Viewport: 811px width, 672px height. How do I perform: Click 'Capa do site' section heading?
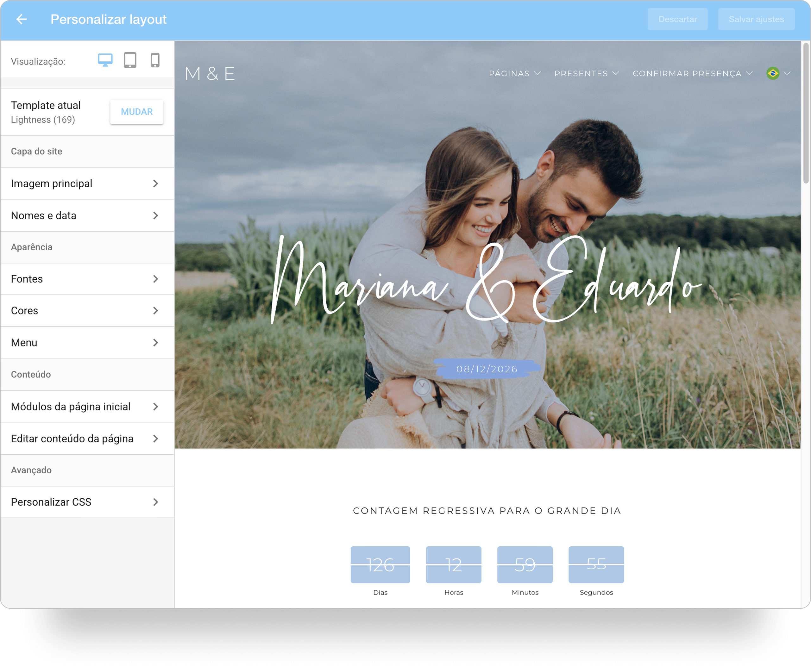coord(37,151)
